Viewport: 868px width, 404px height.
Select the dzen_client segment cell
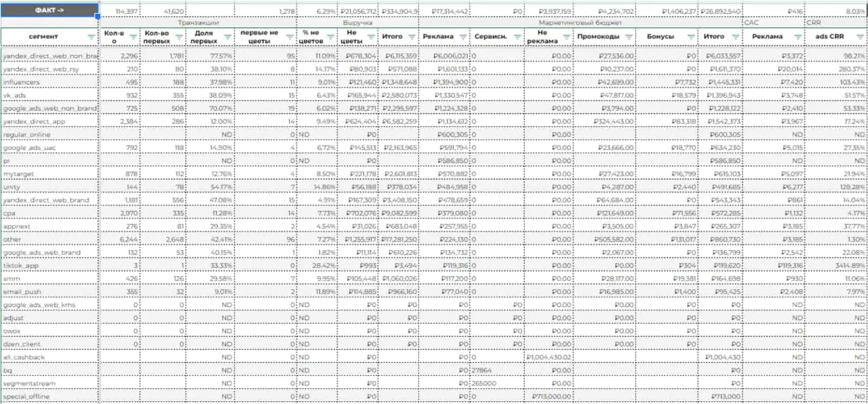pos(50,344)
